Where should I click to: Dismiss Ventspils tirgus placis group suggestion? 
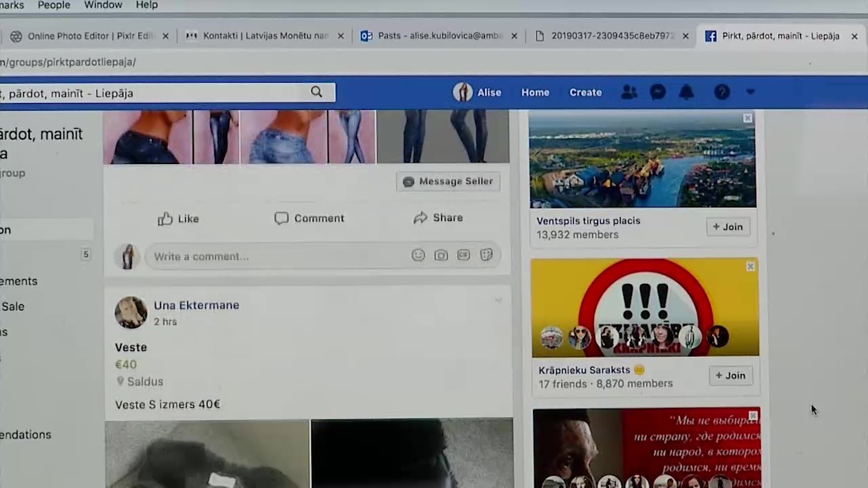click(x=747, y=119)
